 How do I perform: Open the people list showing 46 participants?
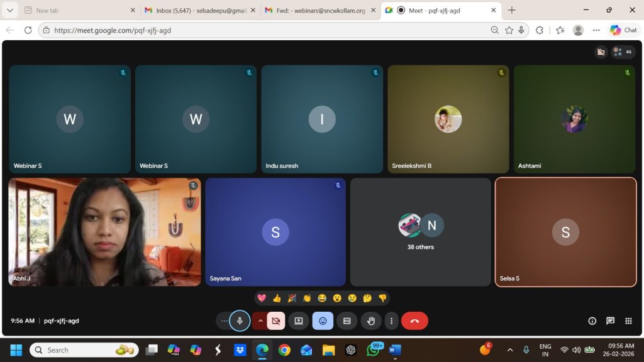click(x=623, y=52)
